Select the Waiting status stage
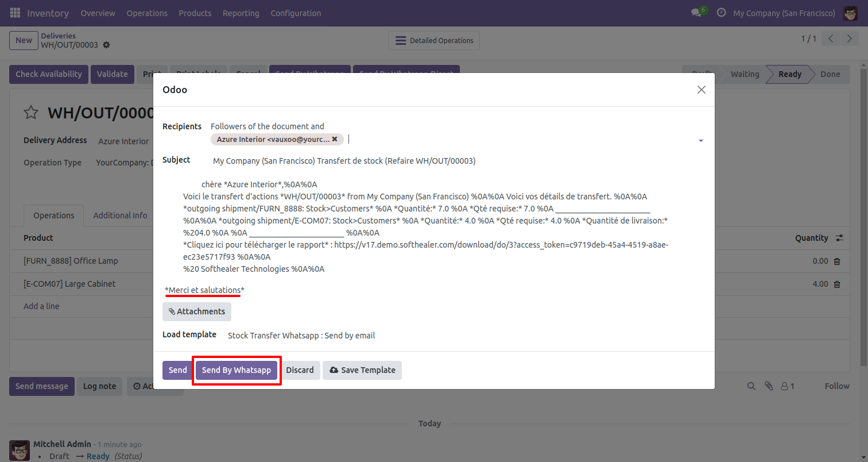This screenshot has width=868, height=462. [x=745, y=74]
